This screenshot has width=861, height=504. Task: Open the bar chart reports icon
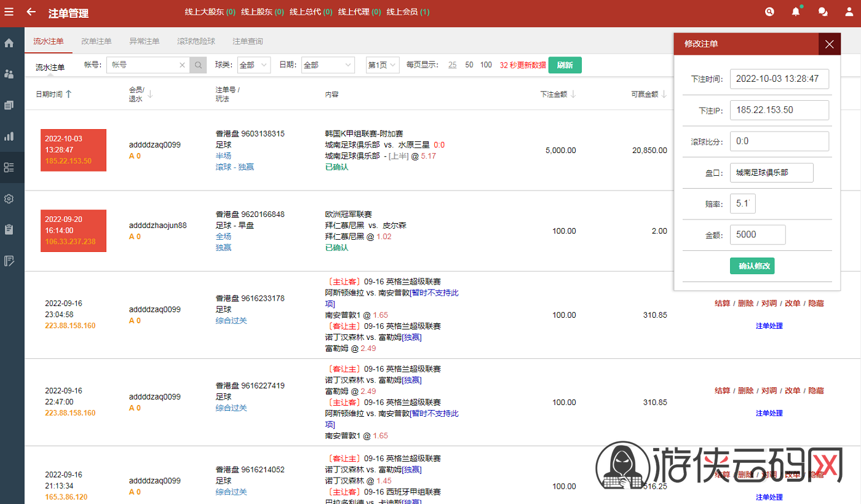point(9,136)
